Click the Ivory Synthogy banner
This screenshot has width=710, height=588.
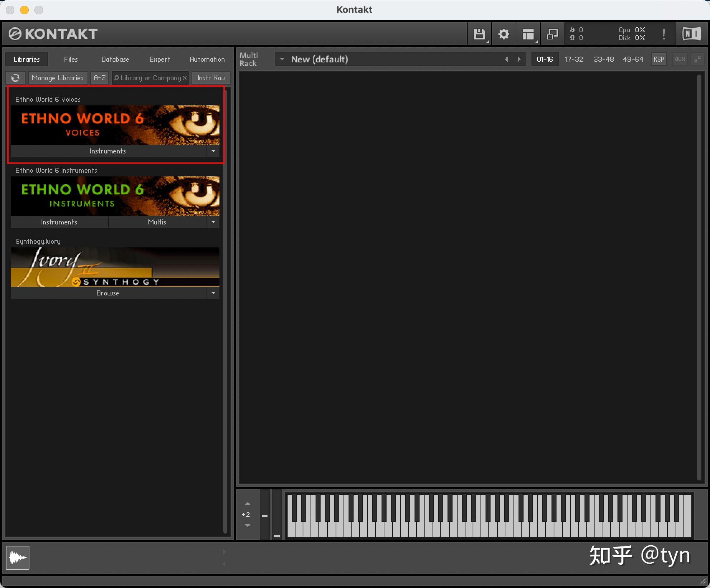click(115, 267)
